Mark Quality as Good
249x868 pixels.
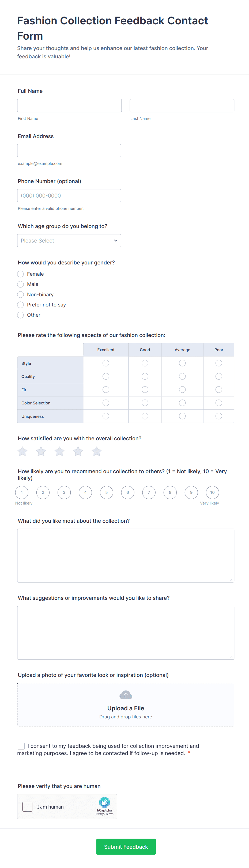[145, 376]
